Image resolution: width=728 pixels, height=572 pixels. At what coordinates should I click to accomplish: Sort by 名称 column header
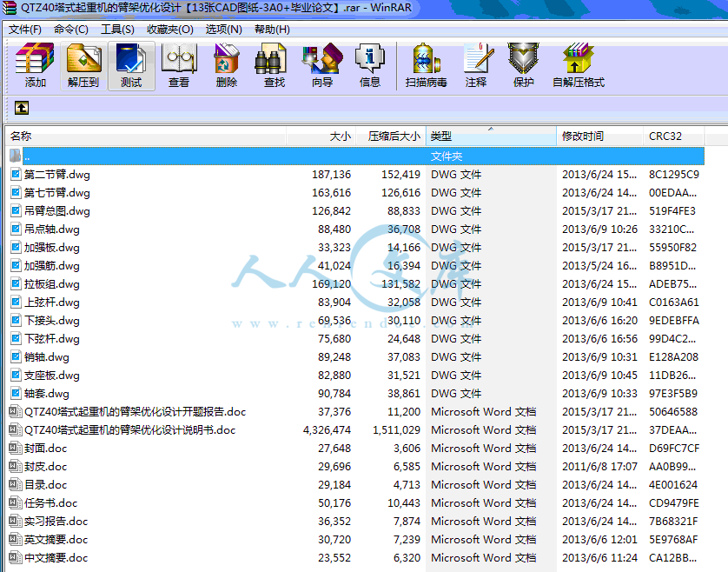(146, 136)
